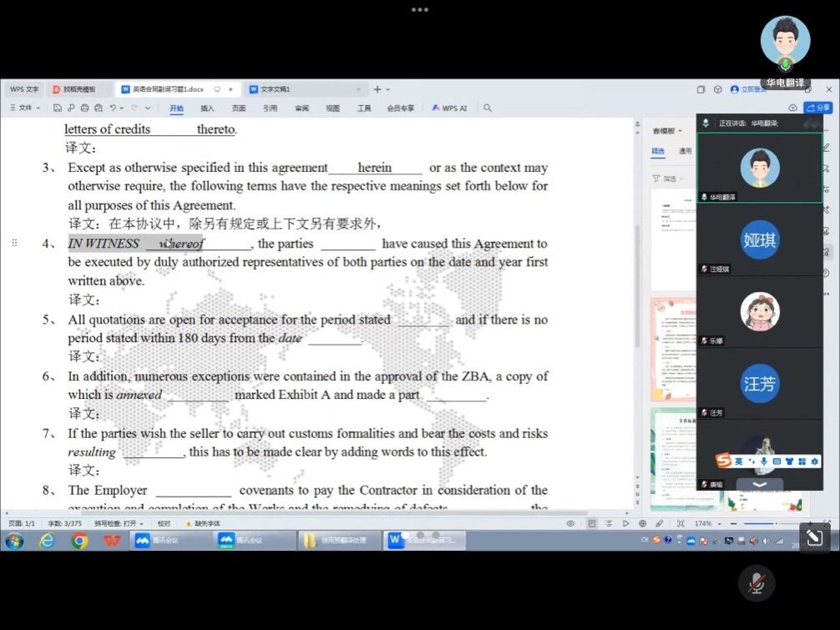The height and width of the screenshot is (630, 840).
Task: Launch Google Chrome from the taskbar
Action: (81, 540)
